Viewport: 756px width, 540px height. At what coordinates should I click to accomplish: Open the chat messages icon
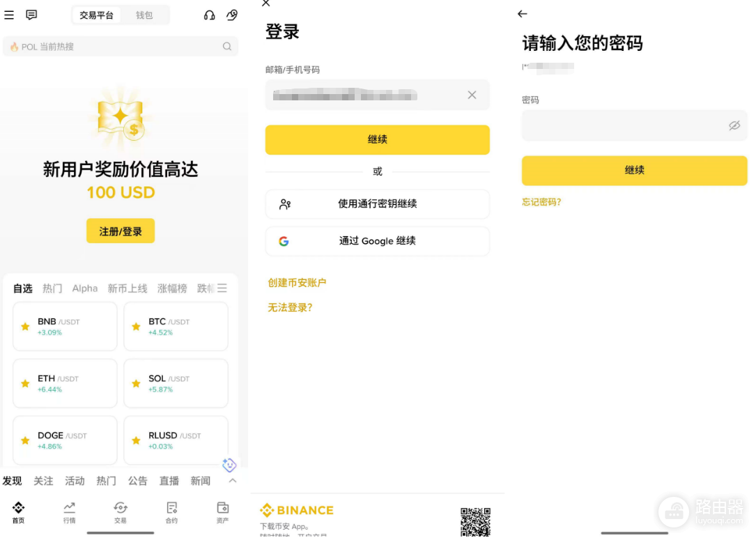(x=31, y=15)
